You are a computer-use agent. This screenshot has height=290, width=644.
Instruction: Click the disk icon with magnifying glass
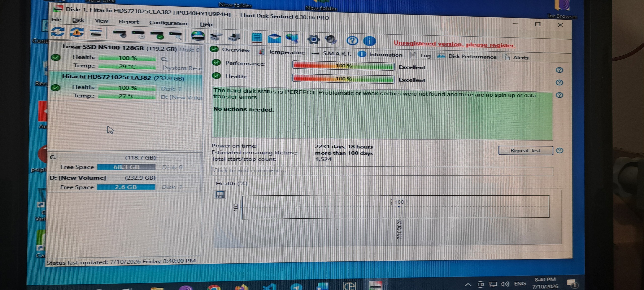(x=175, y=36)
